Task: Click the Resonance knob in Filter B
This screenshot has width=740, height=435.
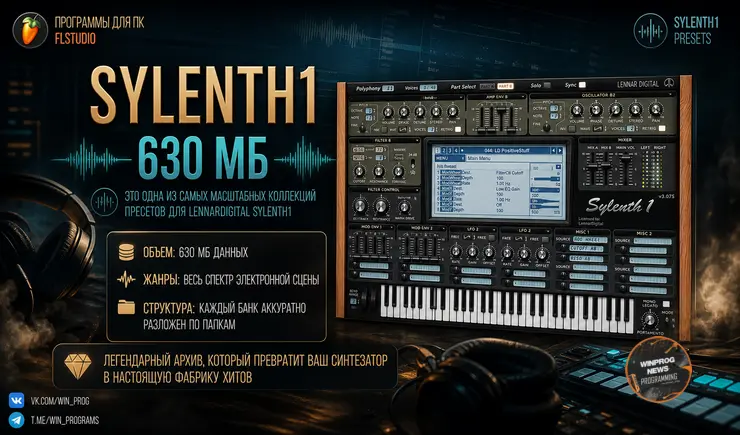Action: 379,171
